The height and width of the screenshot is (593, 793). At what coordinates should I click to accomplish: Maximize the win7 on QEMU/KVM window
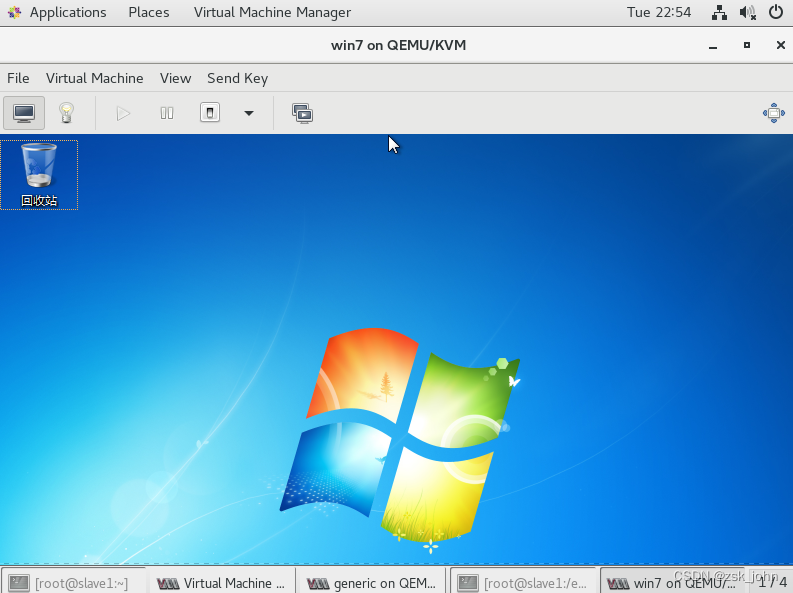tap(747, 45)
